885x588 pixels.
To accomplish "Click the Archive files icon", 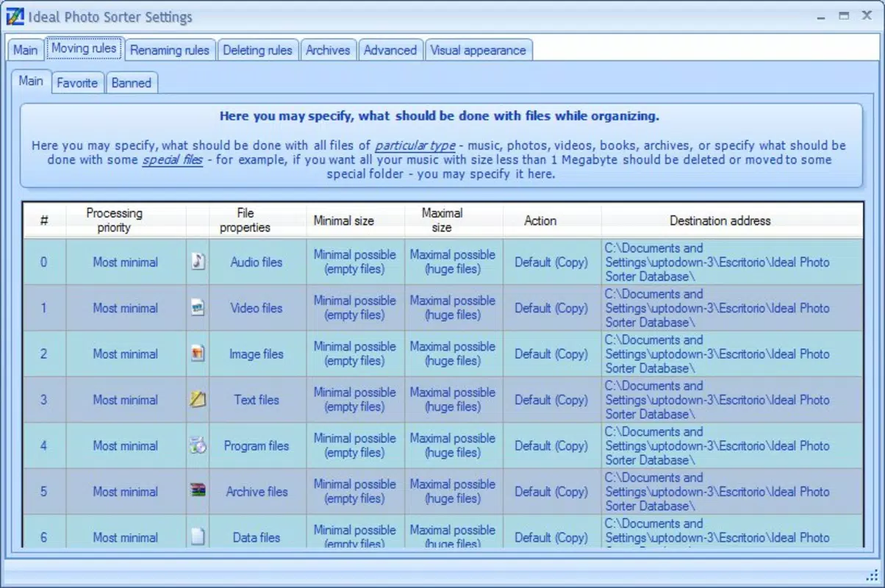I will (198, 492).
